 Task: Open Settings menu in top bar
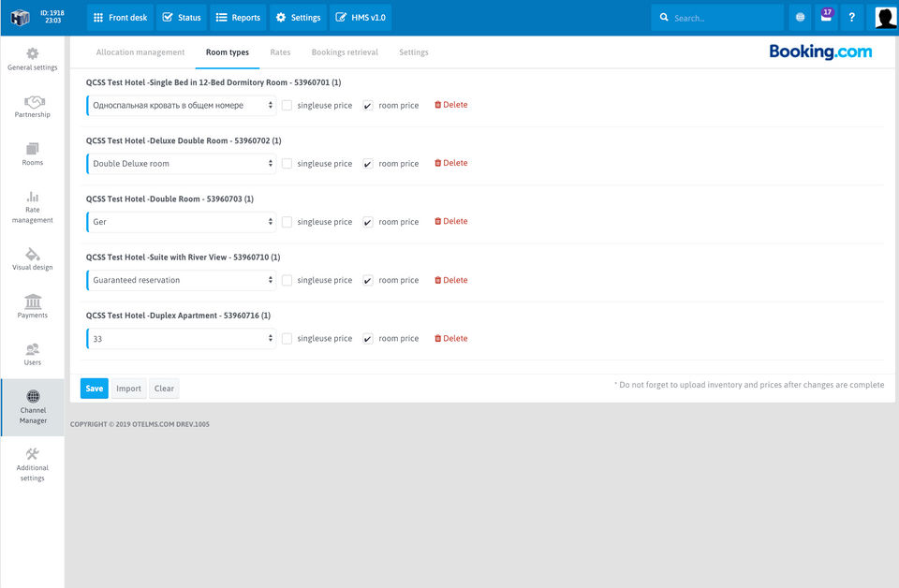298,17
